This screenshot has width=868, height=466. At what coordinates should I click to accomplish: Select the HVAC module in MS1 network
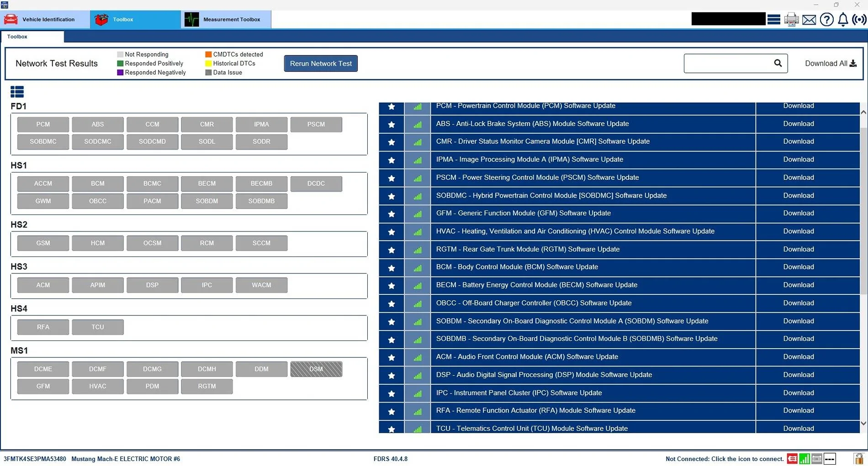(98, 386)
